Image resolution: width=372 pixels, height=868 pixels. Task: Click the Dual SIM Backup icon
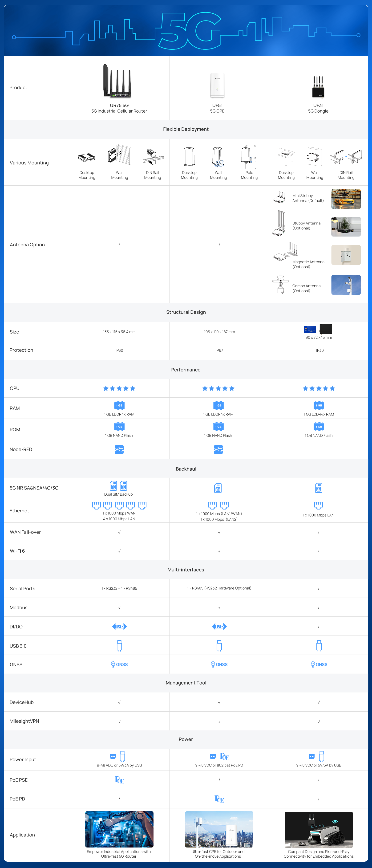(x=118, y=485)
